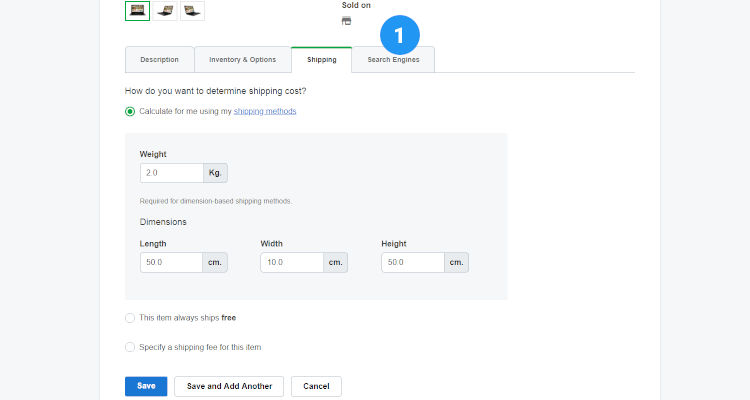This screenshot has width=750, height=400.
Task: Click the Height dimension field
Action: click(412, 262)
